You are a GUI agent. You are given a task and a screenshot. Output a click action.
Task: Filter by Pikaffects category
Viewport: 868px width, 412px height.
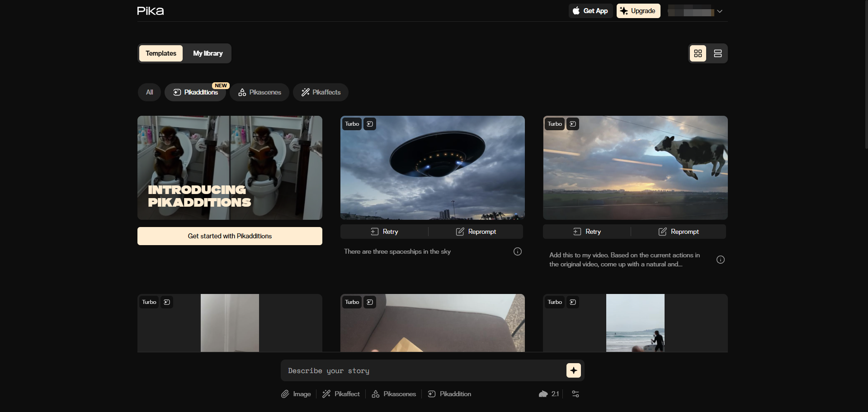[321, 92]
